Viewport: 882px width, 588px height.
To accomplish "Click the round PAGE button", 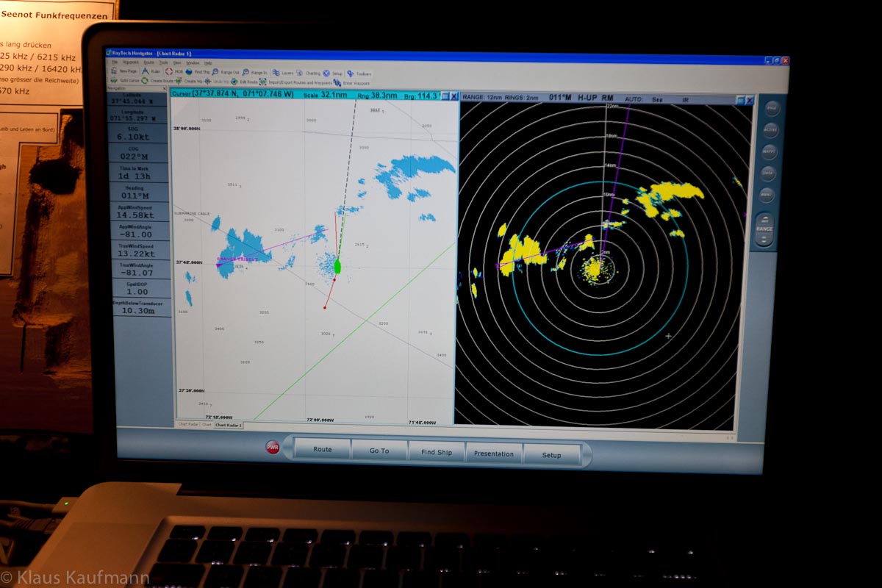I will click(x=771, y=108).
